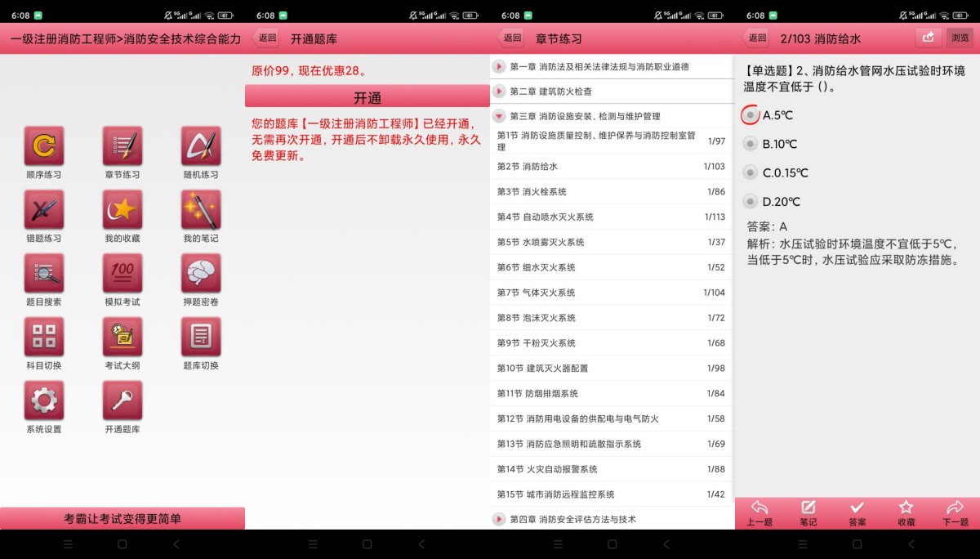Open 第8节 泡沫灭火系统 section

(x=612, y=318)
